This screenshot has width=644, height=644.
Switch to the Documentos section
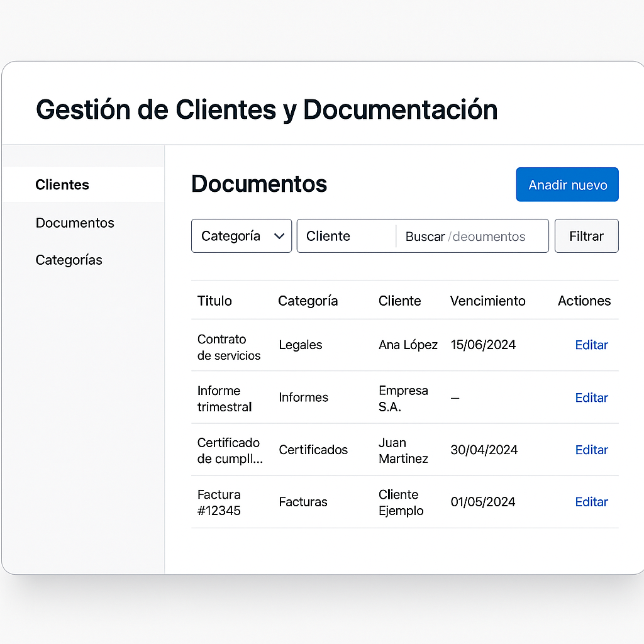[74, 223]
